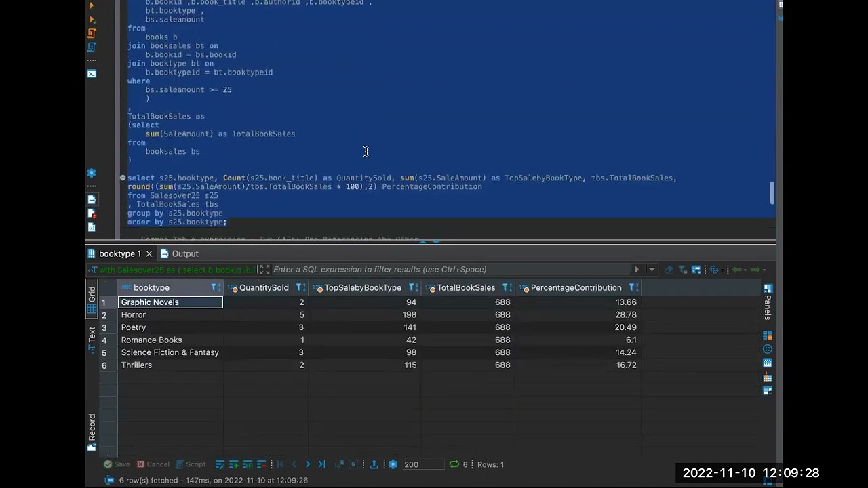Execute statement in new tab icon
The height and width of the screenshot is (488, 868).
(92, 20)
